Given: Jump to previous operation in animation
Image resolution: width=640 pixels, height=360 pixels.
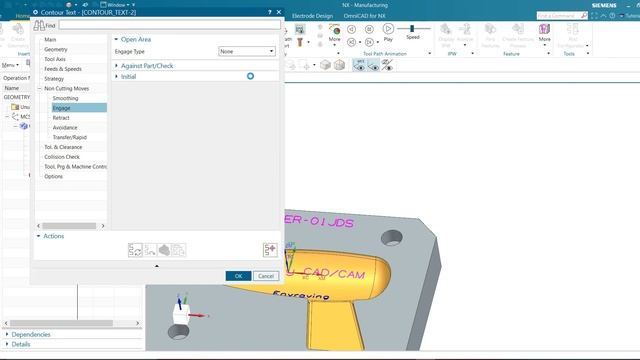Looking at the screenshot, I should 351,42.
